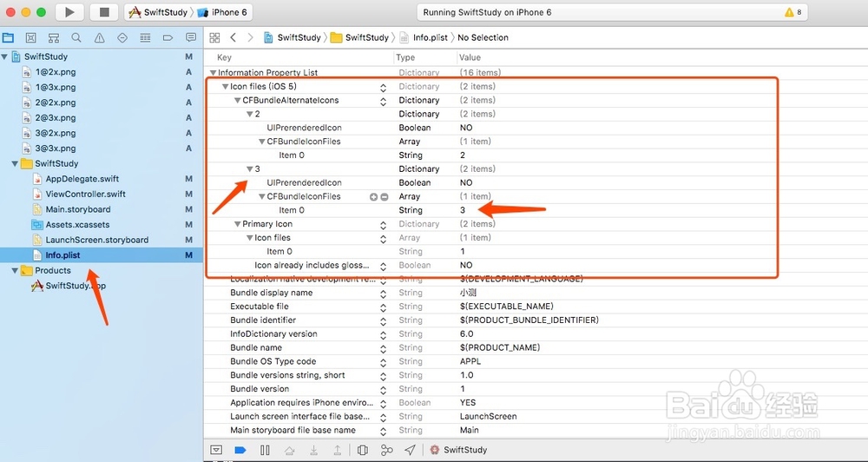Collapse the Products group
This screenshot has height=462, width=868.
[15, 271]
